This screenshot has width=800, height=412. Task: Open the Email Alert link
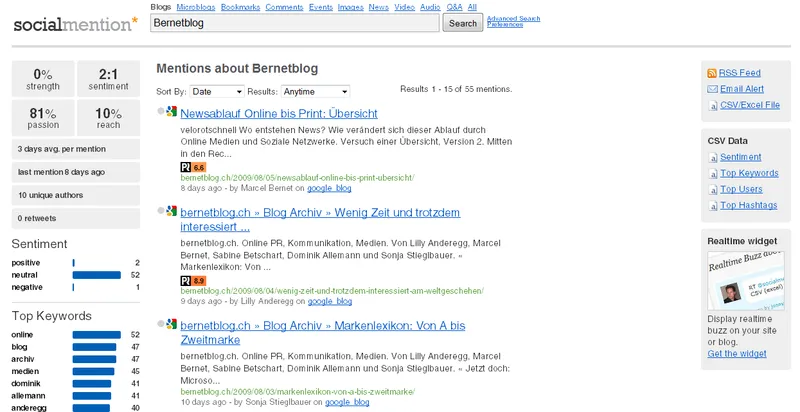742,89
